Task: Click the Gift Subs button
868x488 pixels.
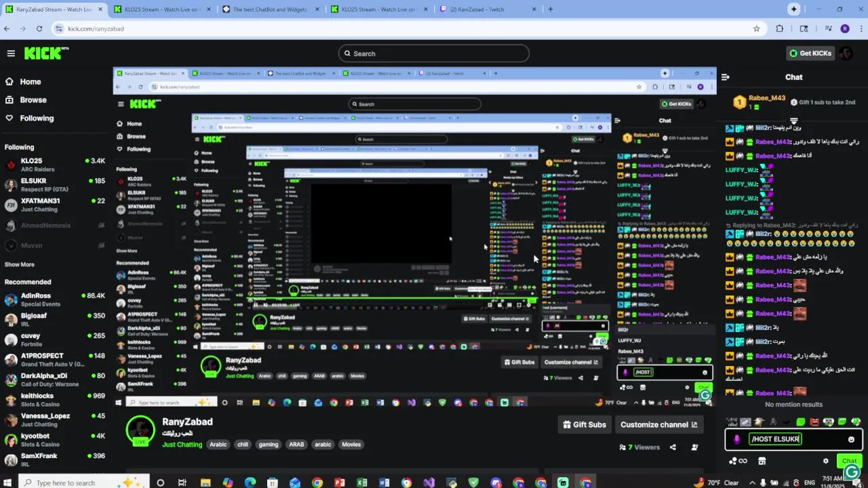Action: click(x=585, y=425)
